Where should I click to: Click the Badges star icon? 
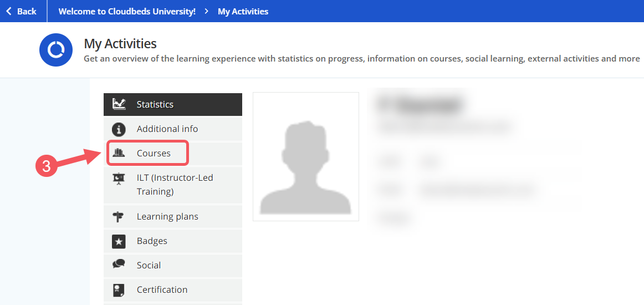click(x=119, y=241)
